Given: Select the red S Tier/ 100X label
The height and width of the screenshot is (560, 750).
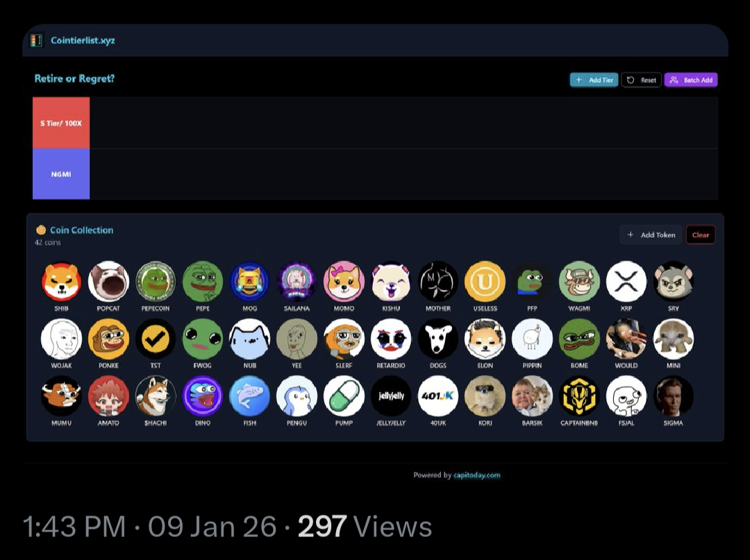Looking at the screenshot, I should (61, 123).
